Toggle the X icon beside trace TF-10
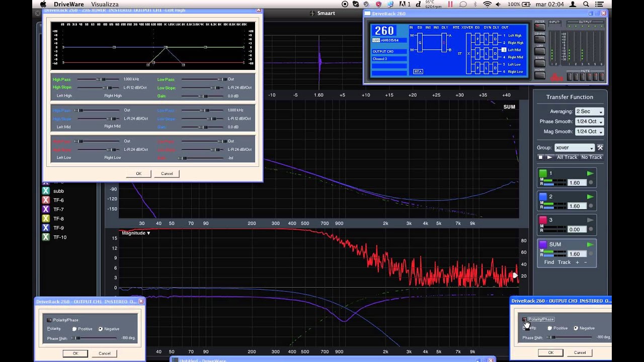 tap(46, 237)
